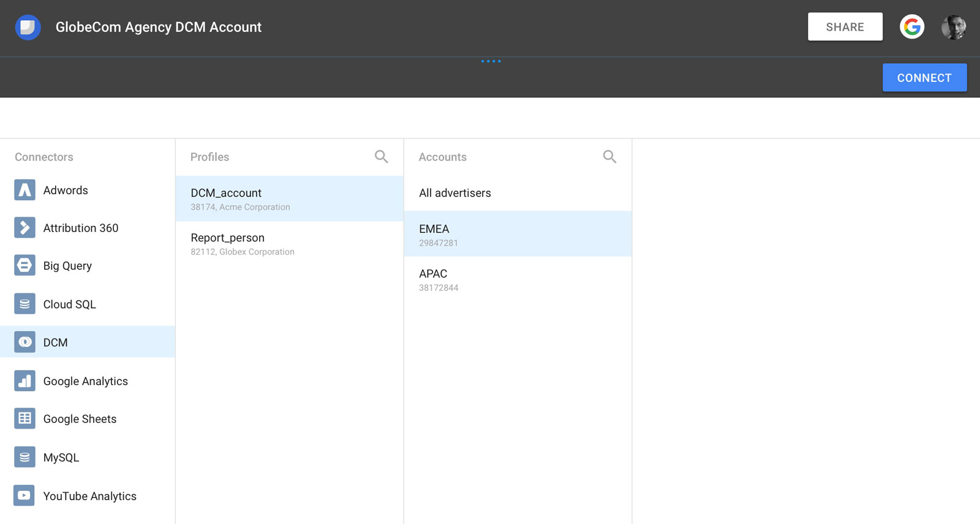980x524 pixels.
Task: Click the Accounts column header
Action: (x=442, y=157)
